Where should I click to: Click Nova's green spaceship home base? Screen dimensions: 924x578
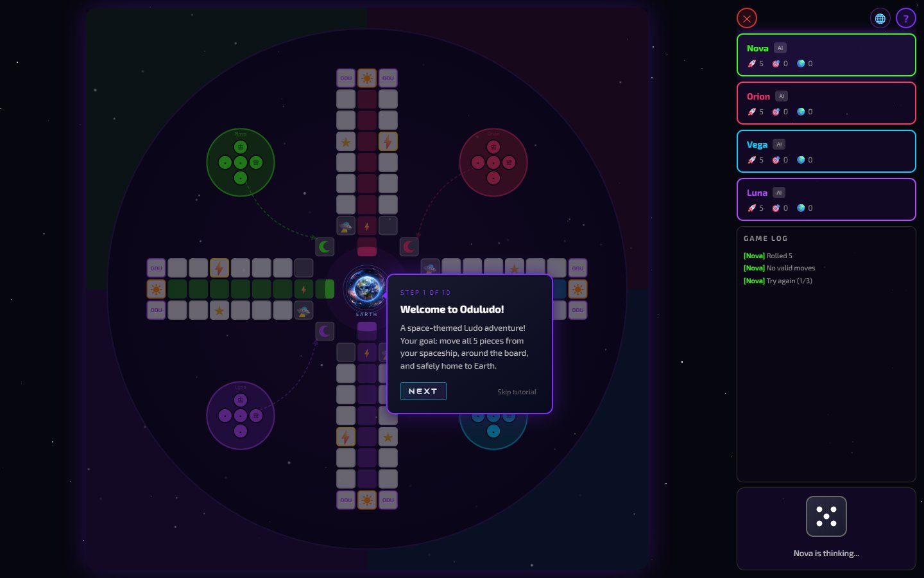[x=241, y=162]
